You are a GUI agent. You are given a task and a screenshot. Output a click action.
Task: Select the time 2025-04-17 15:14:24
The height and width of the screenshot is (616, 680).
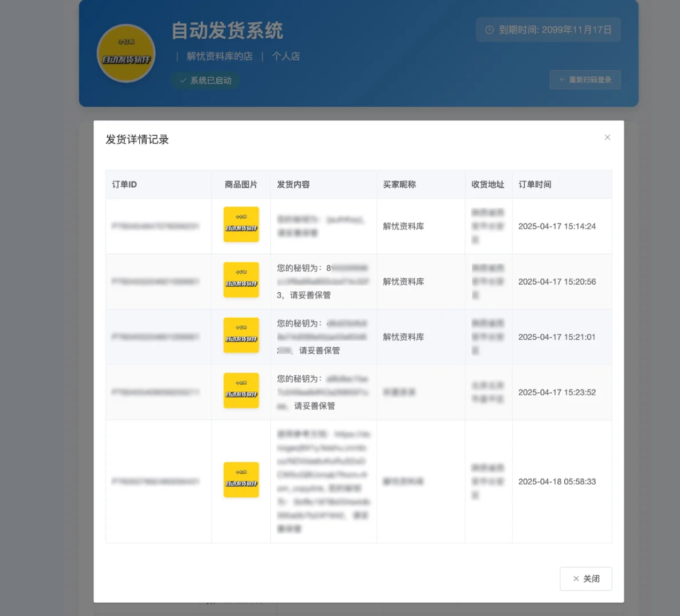click(x=557, y=226)
